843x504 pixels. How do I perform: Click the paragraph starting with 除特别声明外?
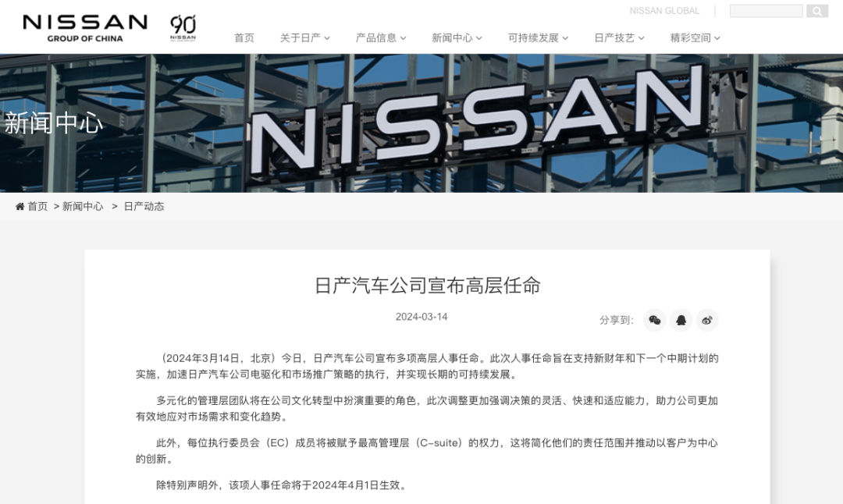283,485
